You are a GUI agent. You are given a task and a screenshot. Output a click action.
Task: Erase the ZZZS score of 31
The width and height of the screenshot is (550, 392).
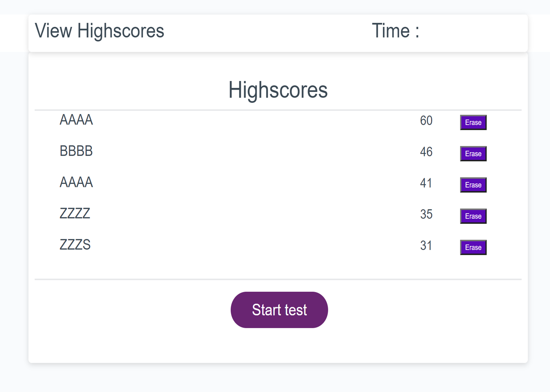tap(473, 247)
